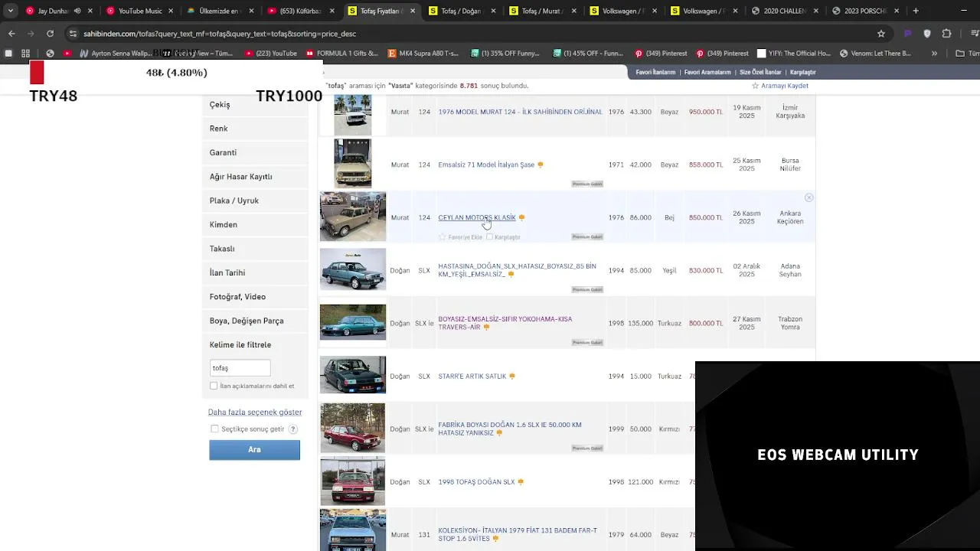Expand the Boya, Değişen Parça filter
Viewport: 980px width, 551px height.
point(255,321)
